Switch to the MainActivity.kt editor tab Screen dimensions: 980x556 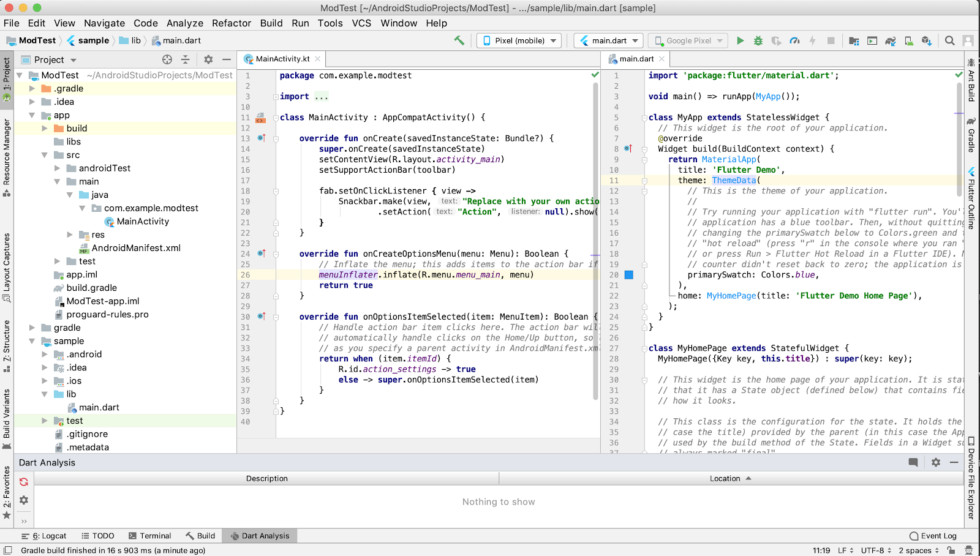click(282, 59)
